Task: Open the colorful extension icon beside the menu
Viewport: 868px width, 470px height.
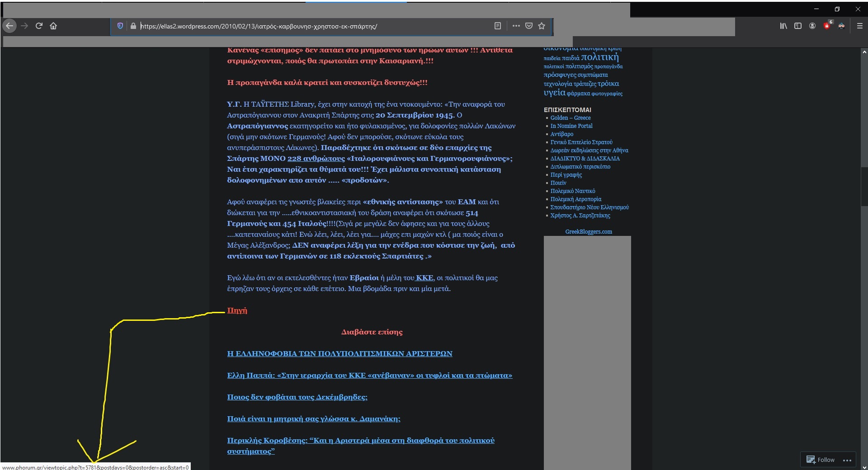Action: tap(841, 26)
